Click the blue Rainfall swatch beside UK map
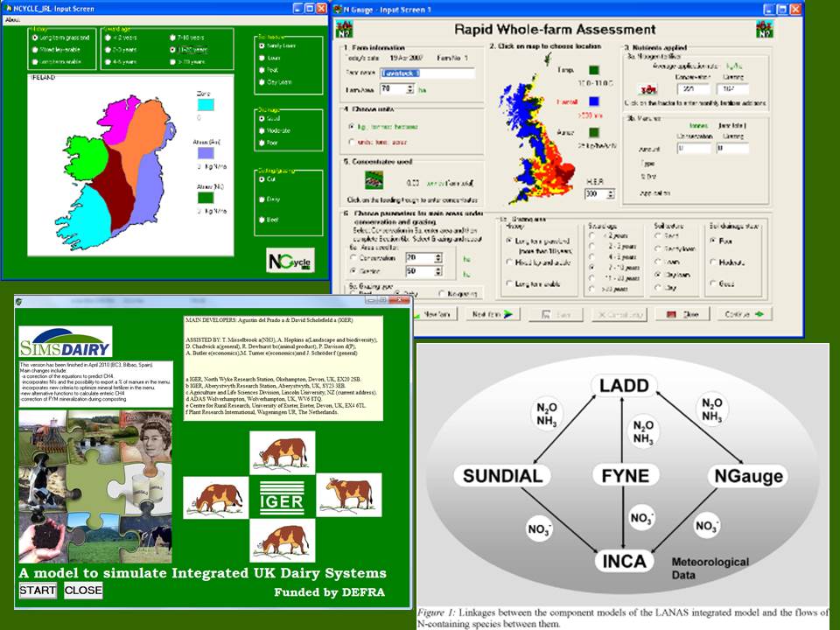Viewport: 840px width, 630px height. [x=593, y=101]
